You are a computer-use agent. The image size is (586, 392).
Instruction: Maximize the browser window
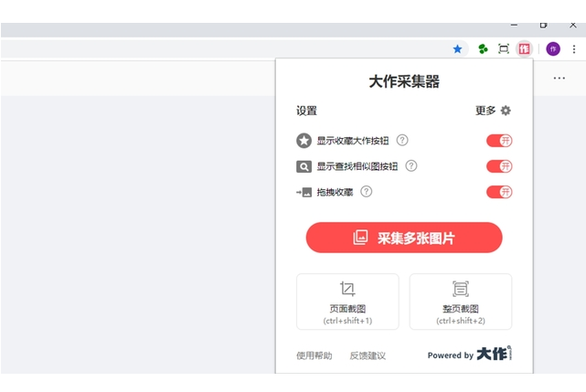[x=543, y=25]
